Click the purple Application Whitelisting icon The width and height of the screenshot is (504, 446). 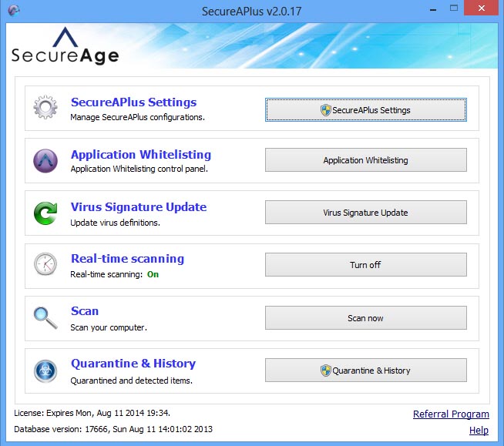(45, 161)
